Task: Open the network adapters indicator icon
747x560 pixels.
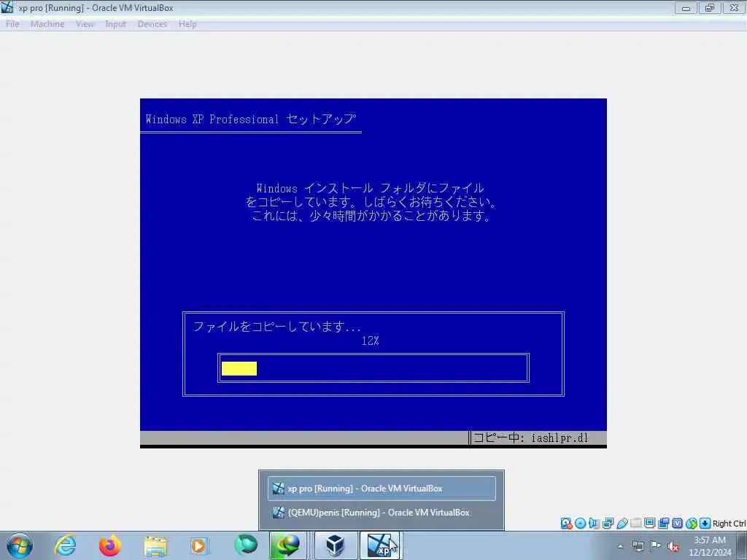Action: pyautogui.click(x=608, y=524)
